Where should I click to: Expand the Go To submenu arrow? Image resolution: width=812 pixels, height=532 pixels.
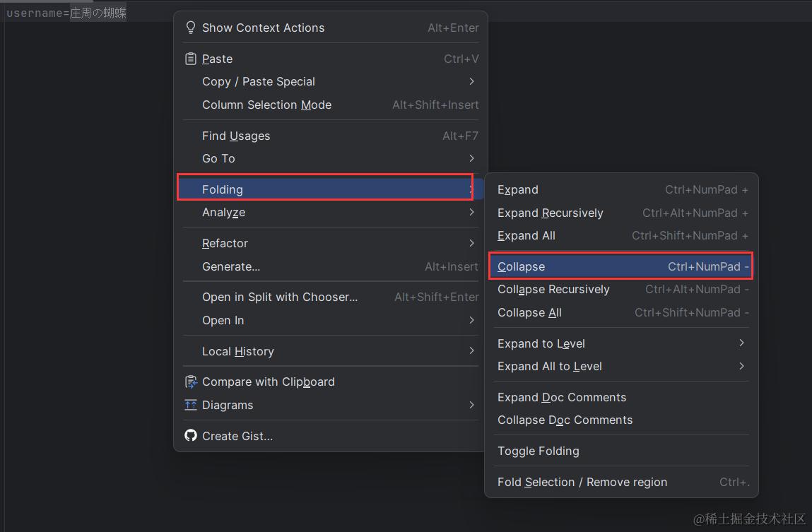(471, 158)
